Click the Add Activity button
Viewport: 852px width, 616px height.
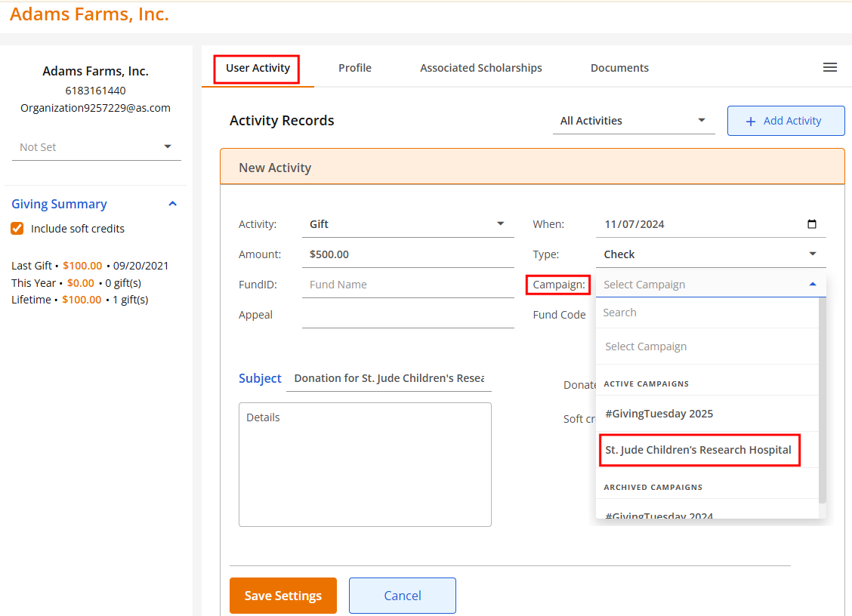click(786, 121)
